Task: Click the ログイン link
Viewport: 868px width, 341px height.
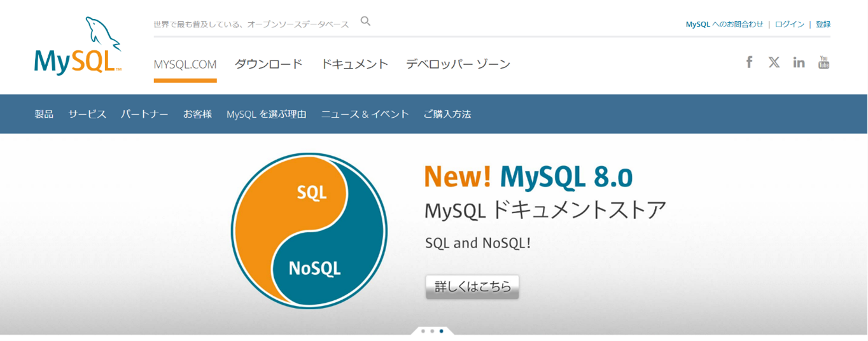Action: coord(790,24)
